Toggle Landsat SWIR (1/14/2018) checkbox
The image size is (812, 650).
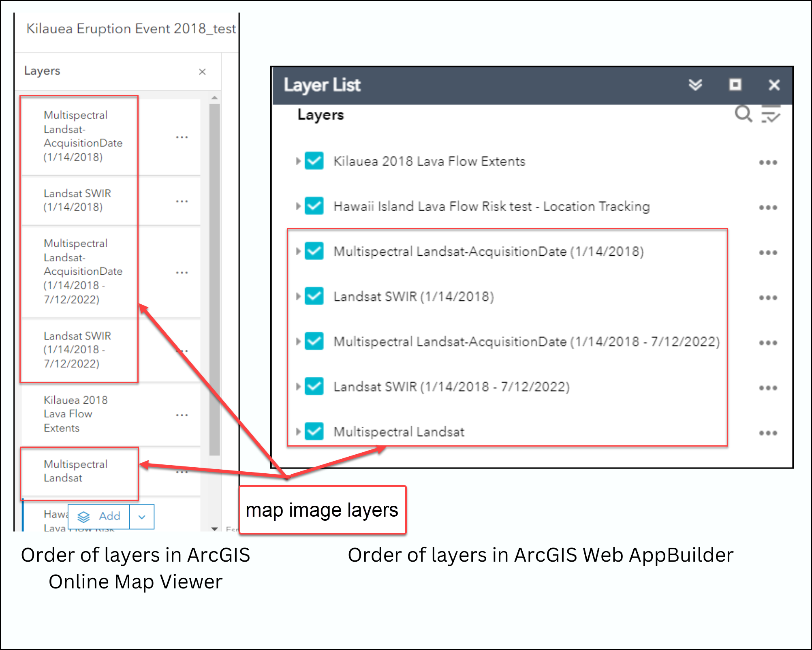coord(314,296)
